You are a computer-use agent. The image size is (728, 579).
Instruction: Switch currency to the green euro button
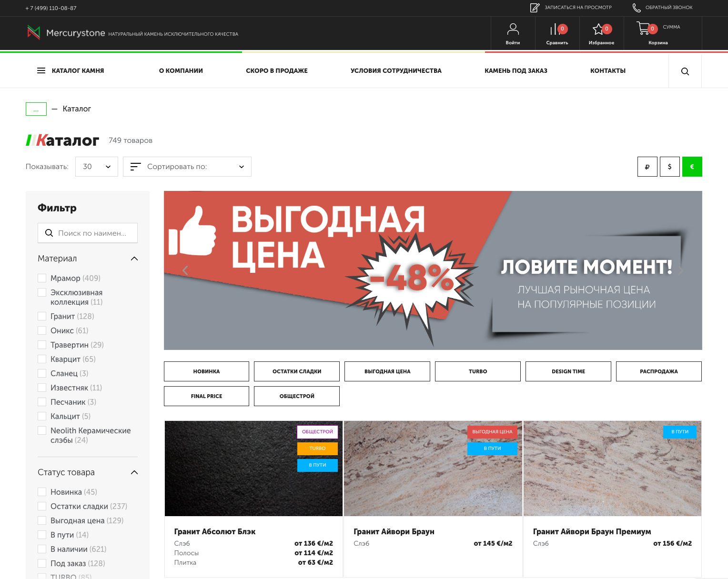pos(692,167)
